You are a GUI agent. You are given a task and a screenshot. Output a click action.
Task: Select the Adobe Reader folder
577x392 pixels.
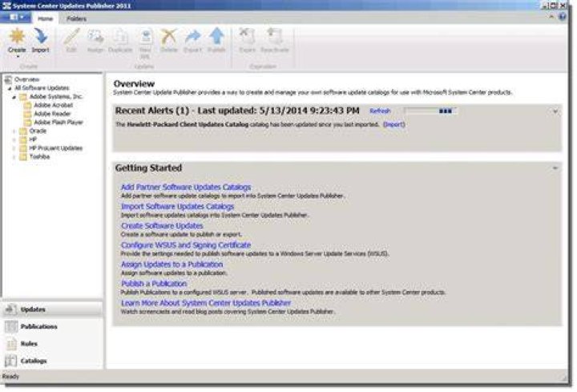[52, 114]
